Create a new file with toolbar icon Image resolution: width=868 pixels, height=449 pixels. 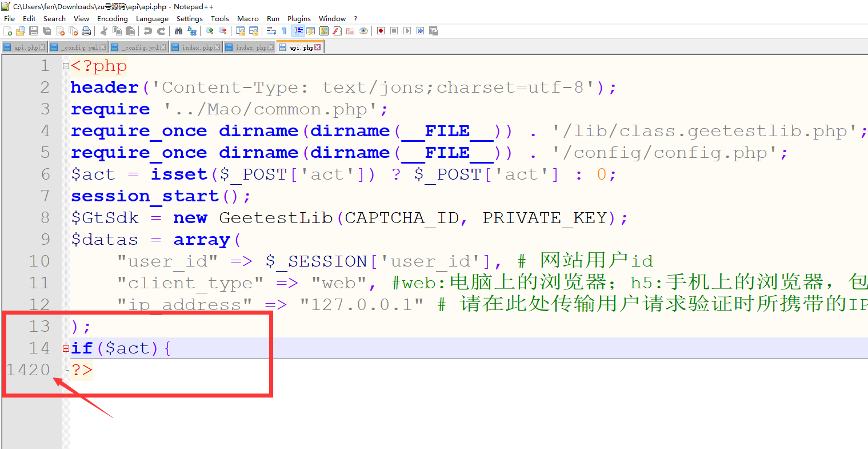(x=7, y=31)
